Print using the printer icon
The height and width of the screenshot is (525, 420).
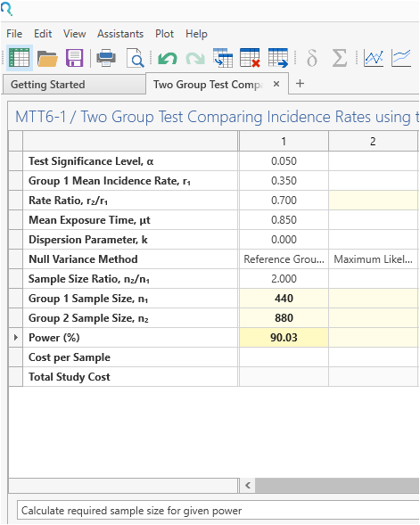[x=106, y=58]
